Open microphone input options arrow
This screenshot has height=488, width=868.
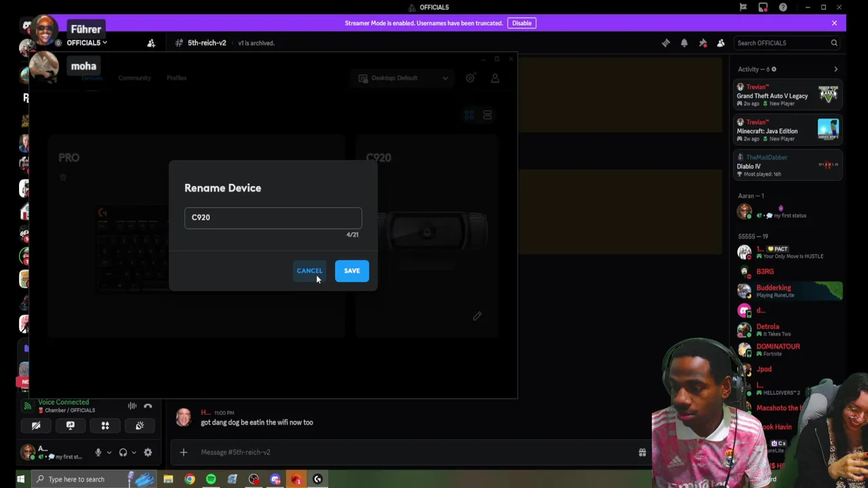[x=108, y=452]
